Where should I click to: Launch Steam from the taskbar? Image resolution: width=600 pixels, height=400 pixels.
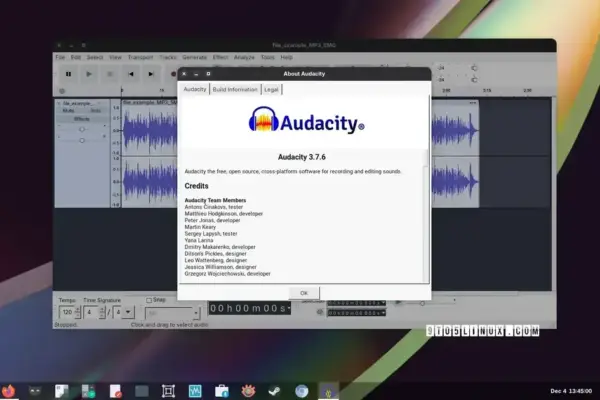pos(275,391)
